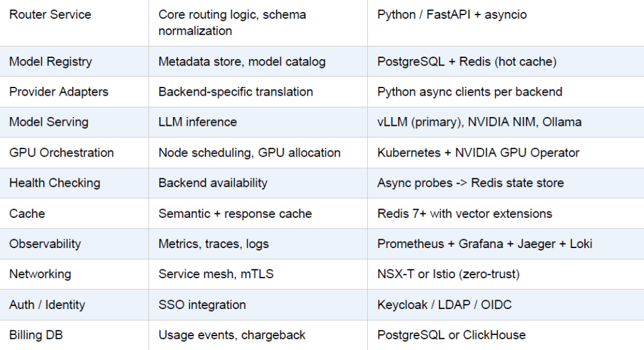Click the PostgreSQL + Redis (hot cache) cell
The width and height of the screenshot is (644, 350).
[x=467, y=62]
